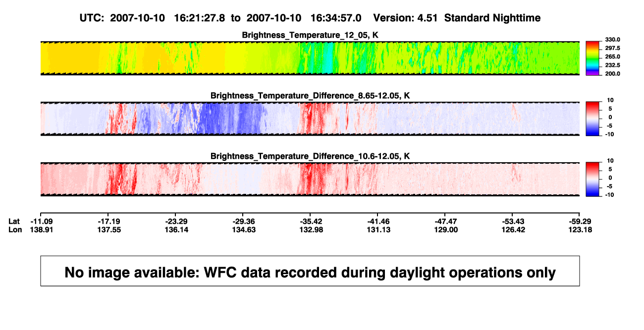Click latitude value -35.42
The image size is (644, 330).
click(x=311, y=221)
